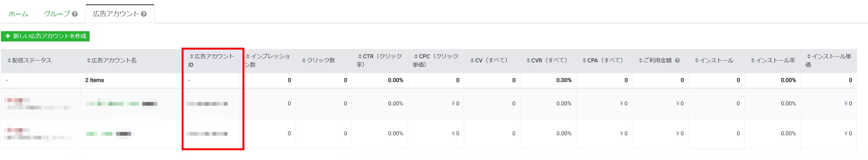Select the 広告アカウント tab
Image resolution: width=868 pixels, height=160 pixels.
pyautogui.click(x=115, y=14)
